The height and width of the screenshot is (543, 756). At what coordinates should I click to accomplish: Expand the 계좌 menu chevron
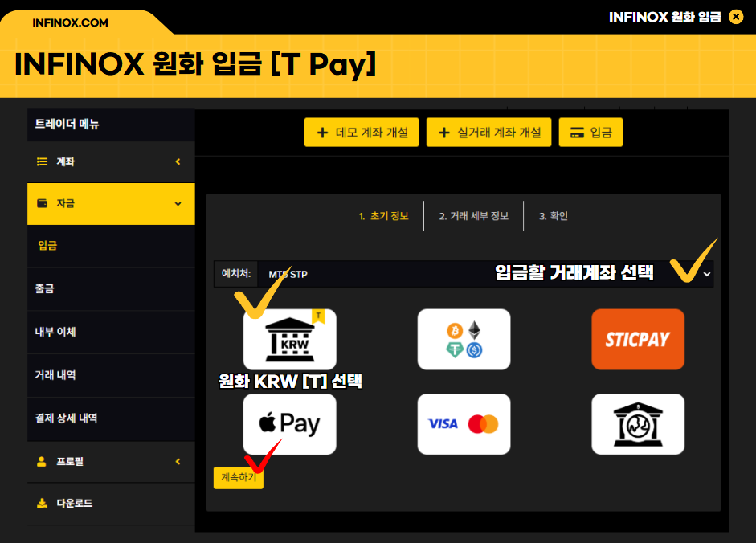pos(178,161)
